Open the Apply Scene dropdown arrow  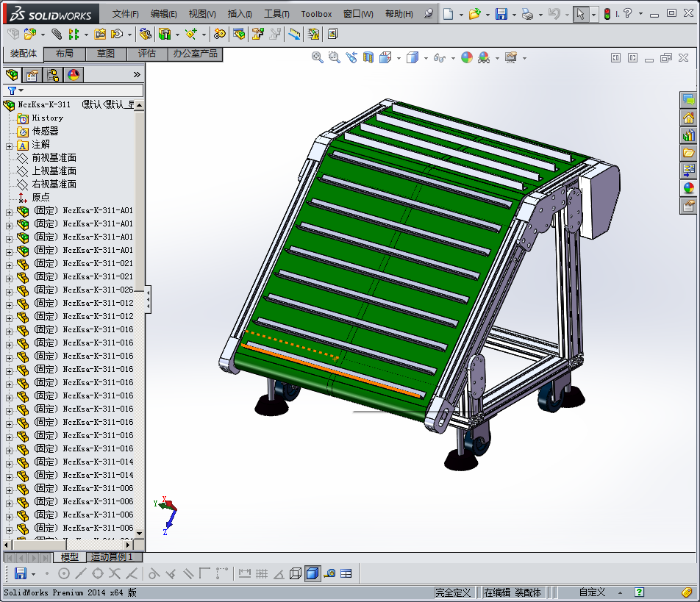coord(497,58)
